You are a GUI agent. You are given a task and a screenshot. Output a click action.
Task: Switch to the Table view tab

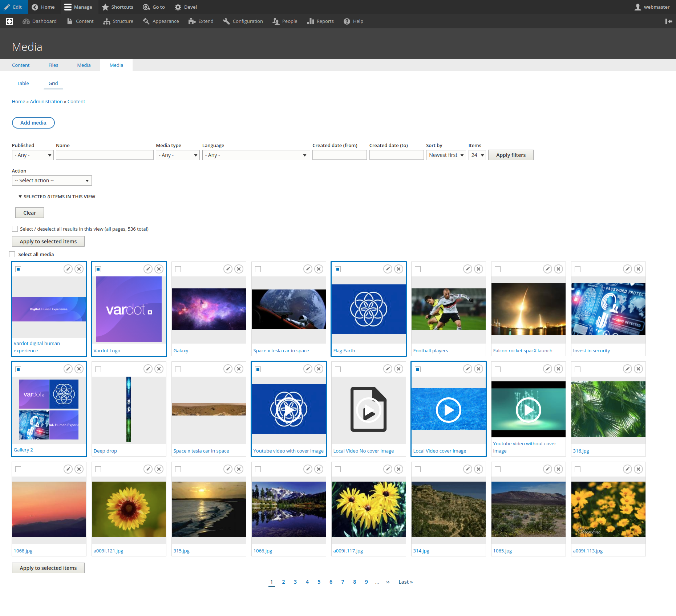coord(23,83)
